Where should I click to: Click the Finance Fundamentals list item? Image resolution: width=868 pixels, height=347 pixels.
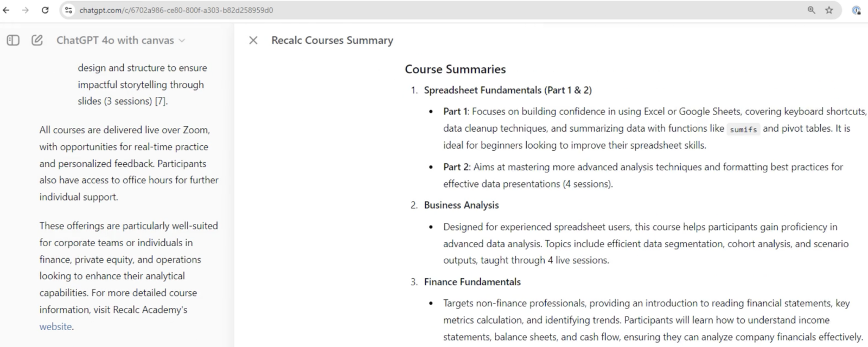472,282
